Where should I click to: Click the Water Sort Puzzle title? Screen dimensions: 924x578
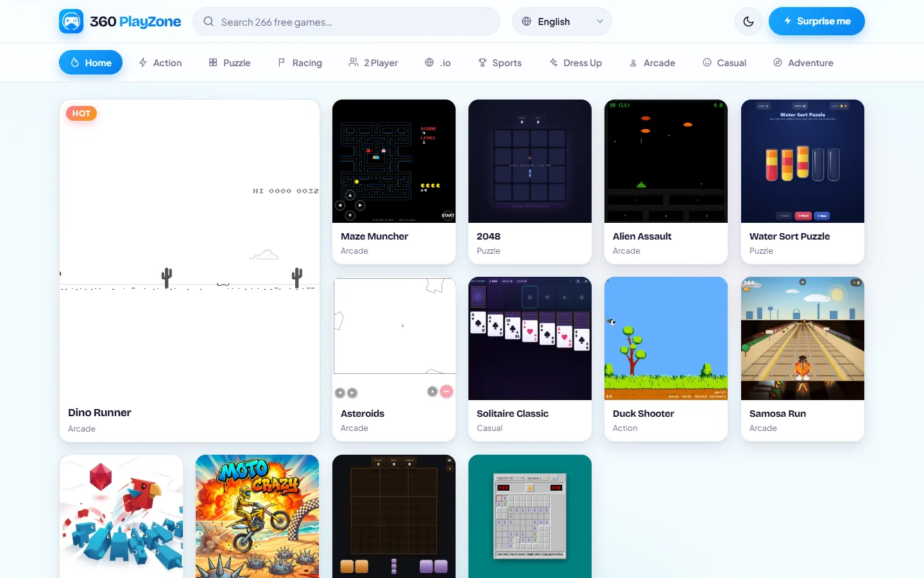(x=789, y=236)
